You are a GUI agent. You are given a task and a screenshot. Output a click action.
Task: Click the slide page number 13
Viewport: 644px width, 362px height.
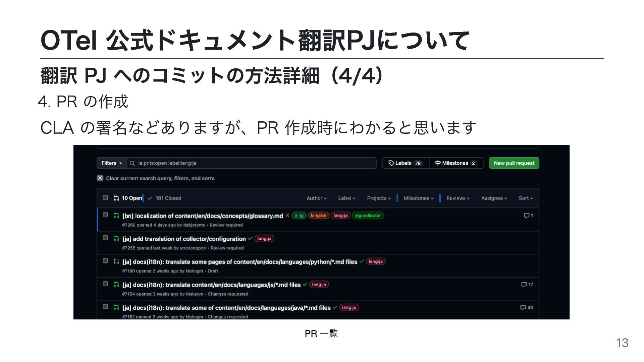[622, 343]
